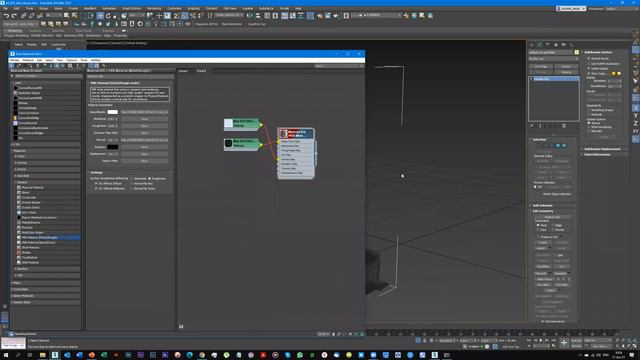Open File Explorer from the taskbar
Image resolution: width=640 pixels, height=360 pixels.
(42, 355)
